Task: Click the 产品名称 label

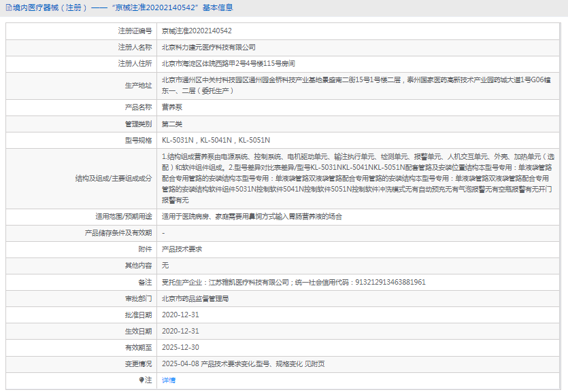Action: 138,107
